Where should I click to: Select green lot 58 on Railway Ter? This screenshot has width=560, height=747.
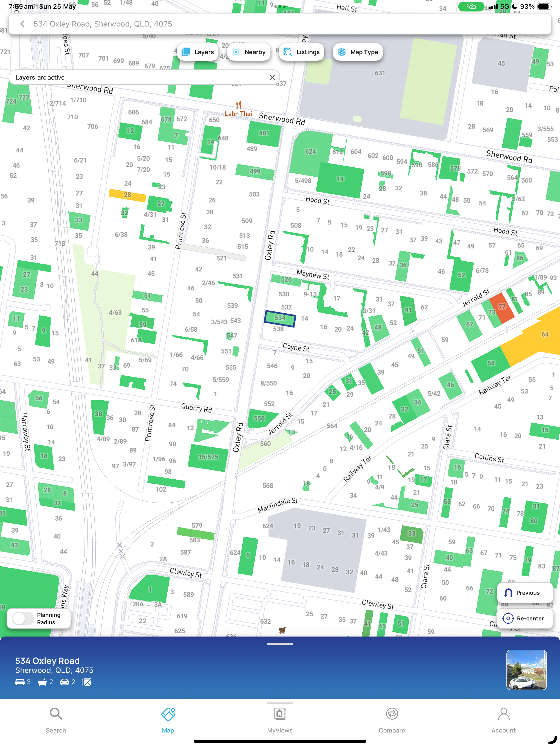click(x=491, y=363)
